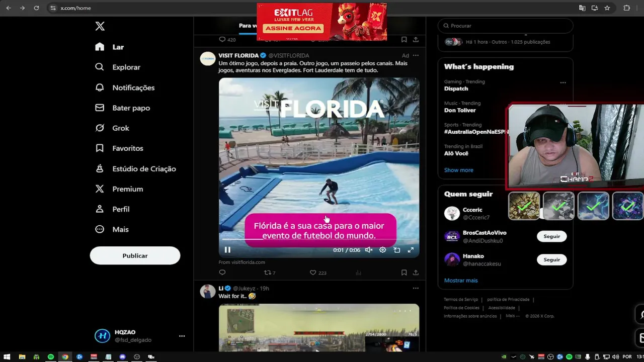
Task: Repost the Visit Florida post
Action: click(270, 273)
